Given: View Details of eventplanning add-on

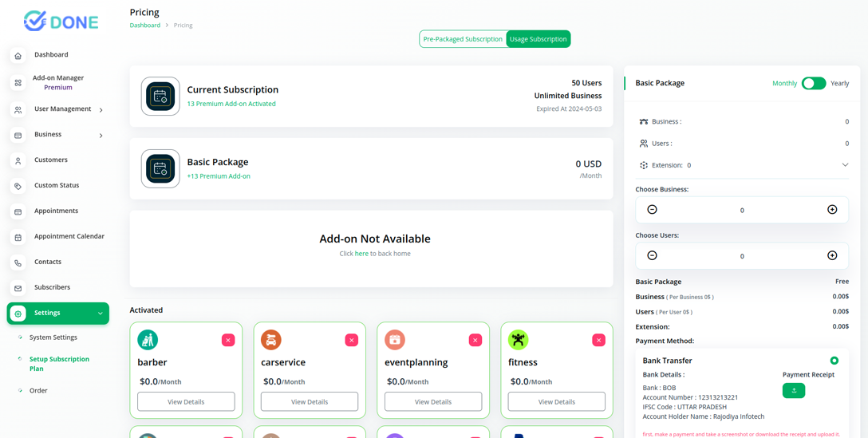Looking at the screenshot, I should click(x=433, y=401).
